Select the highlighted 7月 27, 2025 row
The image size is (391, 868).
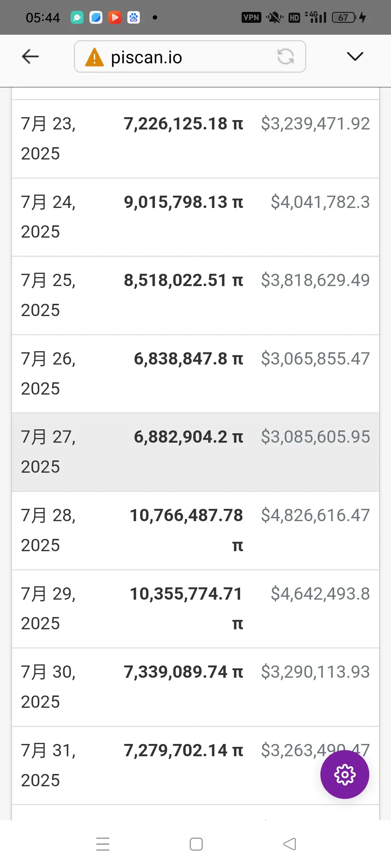[195, 452]
